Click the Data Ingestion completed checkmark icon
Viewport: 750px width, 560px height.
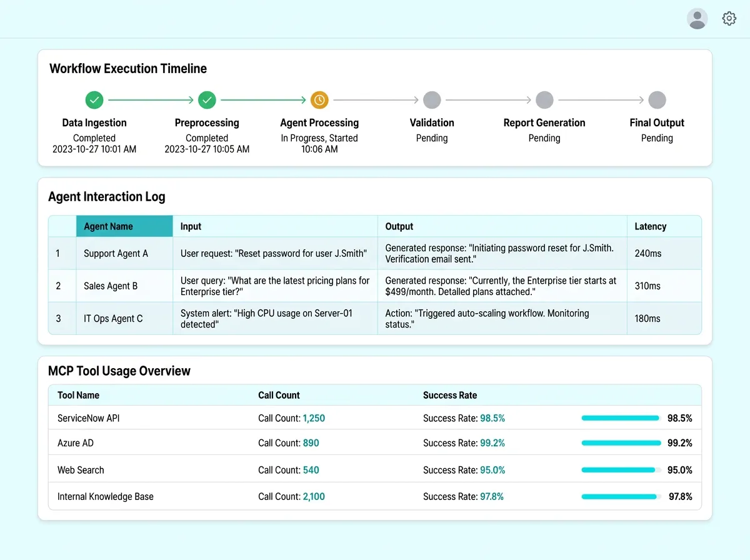pos(94,100)
